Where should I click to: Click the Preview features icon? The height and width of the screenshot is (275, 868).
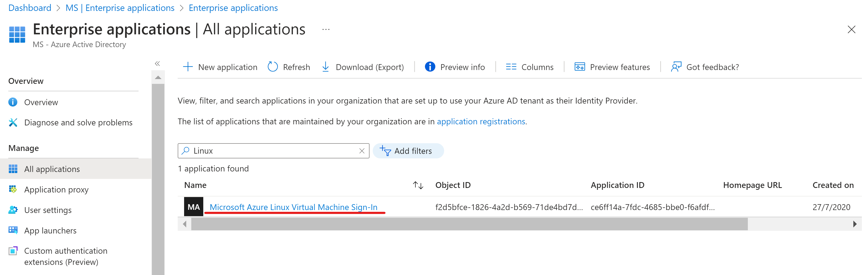pyautogui.click(x=579, y=67)
